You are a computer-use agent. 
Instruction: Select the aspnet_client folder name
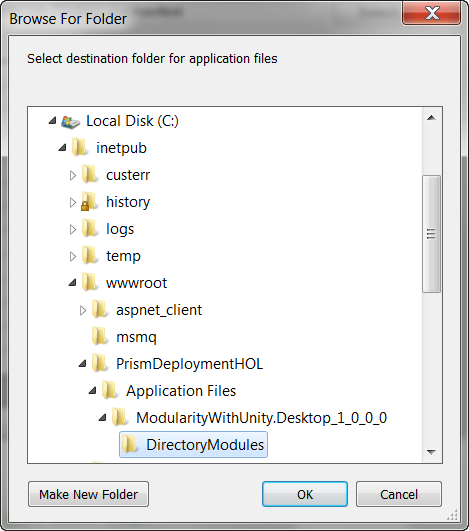click(x=159, y=310)
